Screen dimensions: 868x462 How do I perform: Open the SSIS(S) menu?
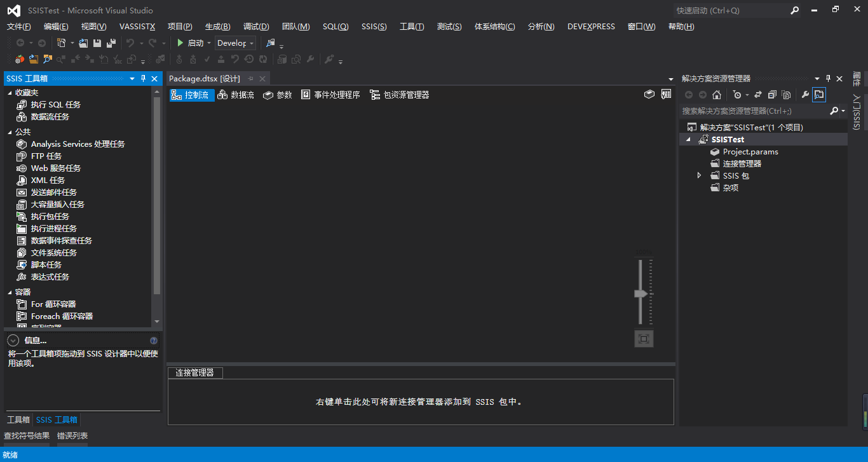pyautogui.click(x=374, y=26)
